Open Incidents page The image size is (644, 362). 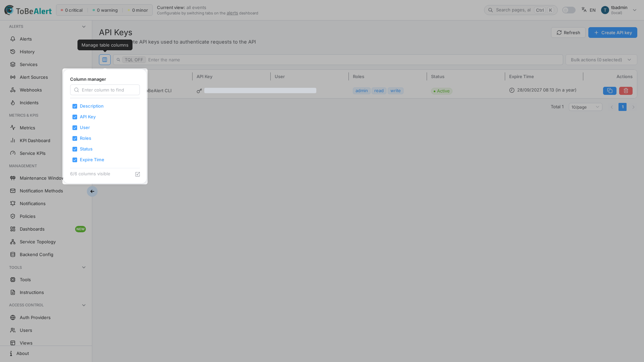tap(29, 103)
